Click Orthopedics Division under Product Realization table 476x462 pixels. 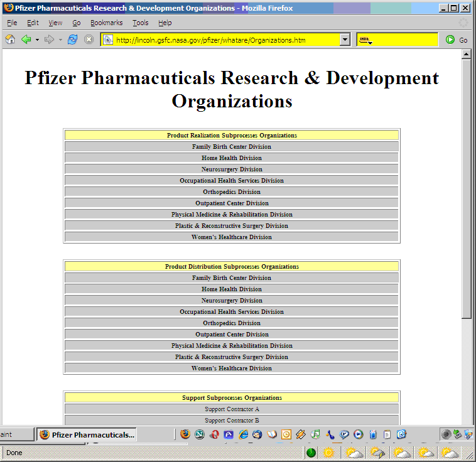[232, 192]
